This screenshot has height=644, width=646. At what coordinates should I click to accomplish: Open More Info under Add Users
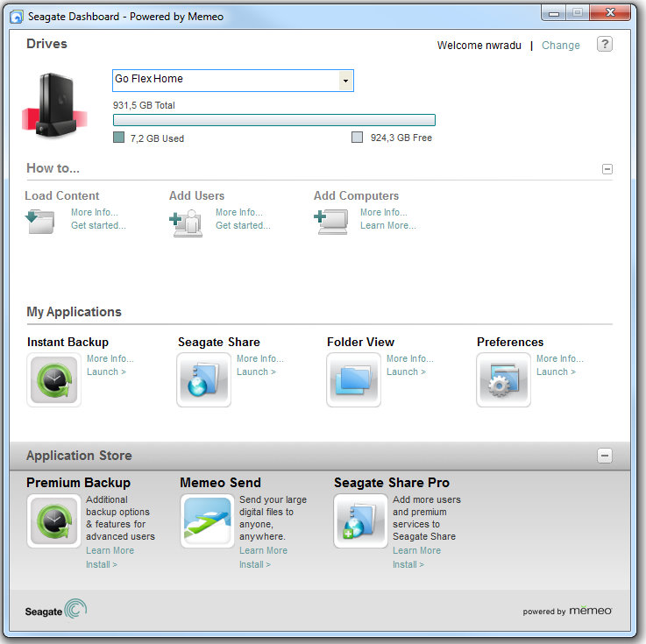tap(239, 212)
